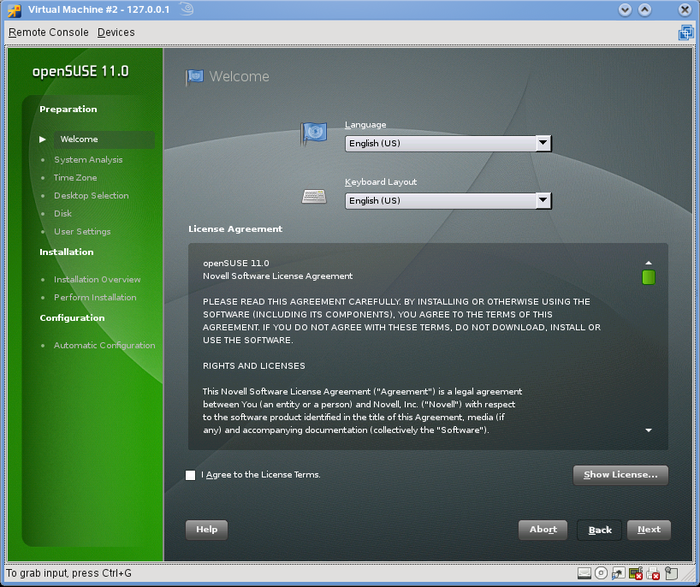Viewport: 700px width, 587px height.
Task: Click the openSUSE 11.0 sidebar title
Action: (81, 71)
